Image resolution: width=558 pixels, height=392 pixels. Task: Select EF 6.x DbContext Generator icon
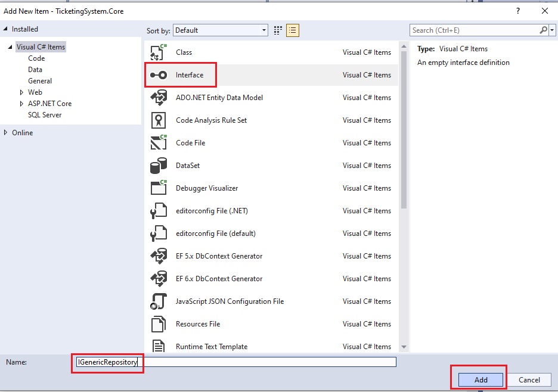[159, 279]
